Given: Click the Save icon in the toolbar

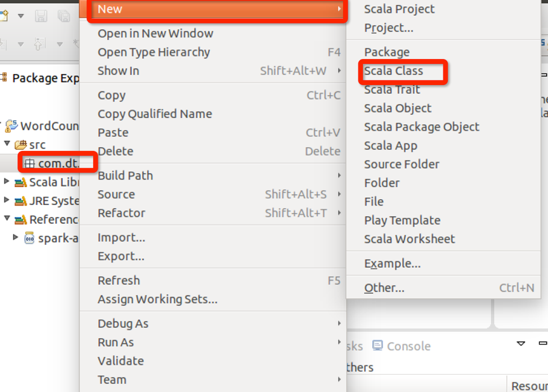Looking at the screenshot, I should point(41,16).
